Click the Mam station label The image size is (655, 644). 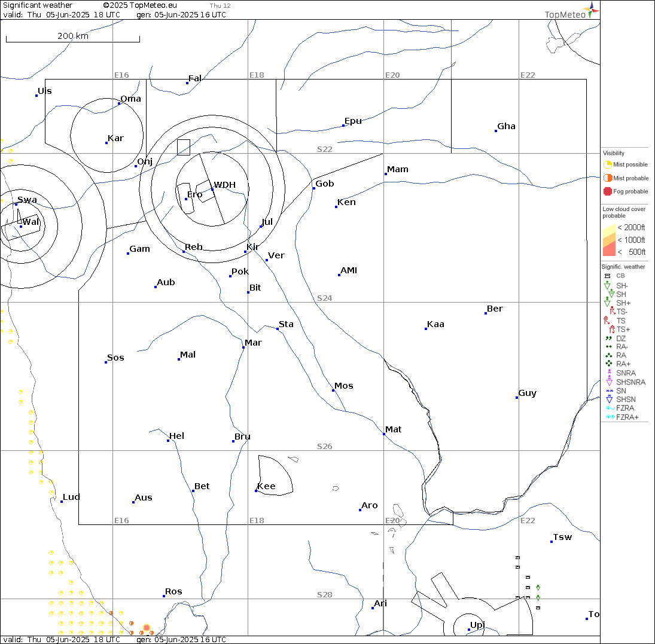398,169
